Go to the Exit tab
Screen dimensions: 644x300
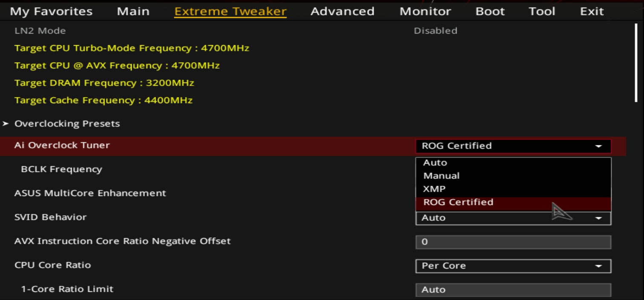(x=592, y=12)
